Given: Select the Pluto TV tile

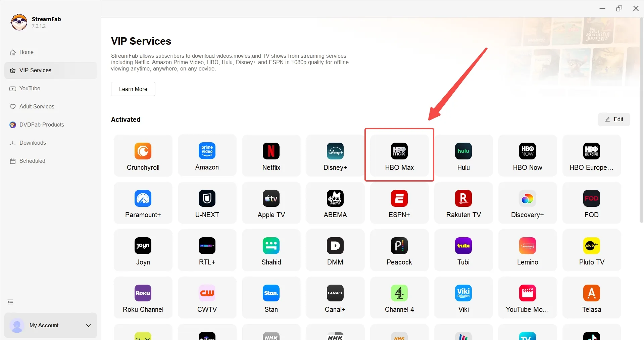Looking at the screenshot, I should pyautogui.click(x=591, y=250).
